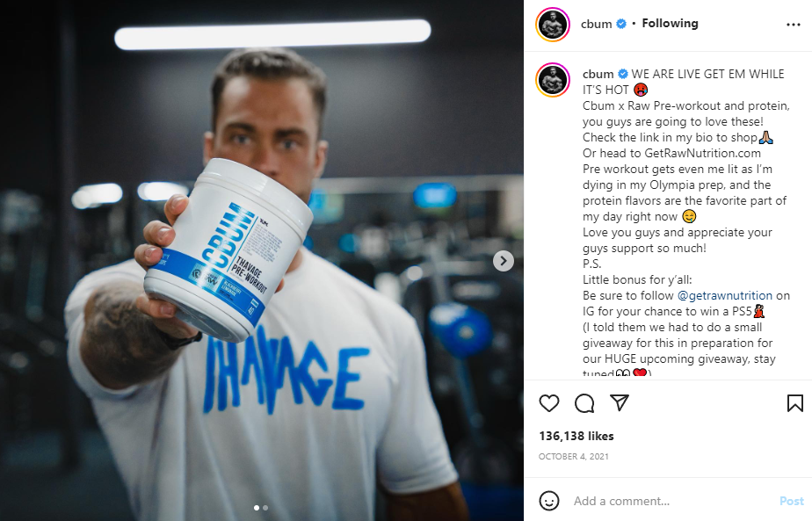Screen dimensions: 812x521
Task: Open cbum profile picture in the header
Action: tap(553, 25)
